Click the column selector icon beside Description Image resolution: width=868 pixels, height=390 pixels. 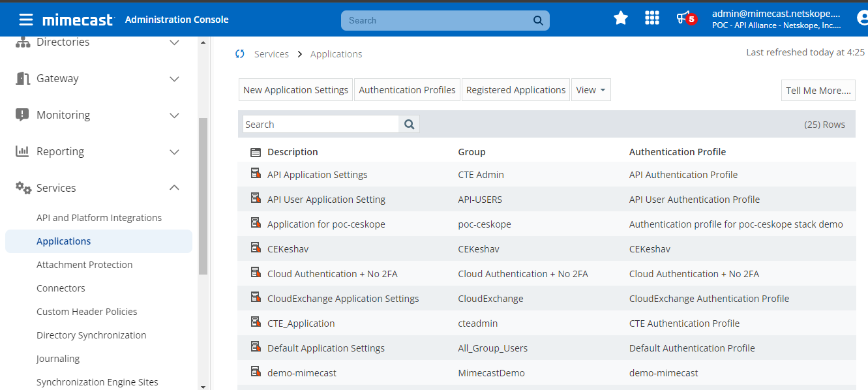pyautogui.click(x=256, y=152)
